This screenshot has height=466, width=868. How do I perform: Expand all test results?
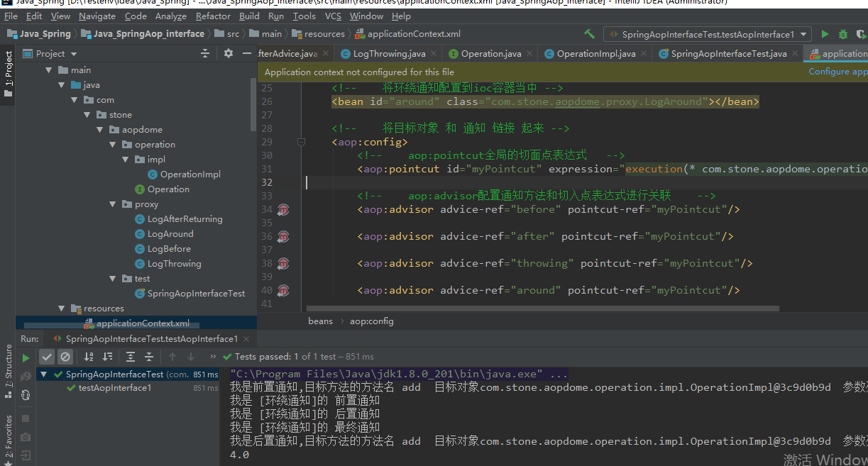coord(131,357)
